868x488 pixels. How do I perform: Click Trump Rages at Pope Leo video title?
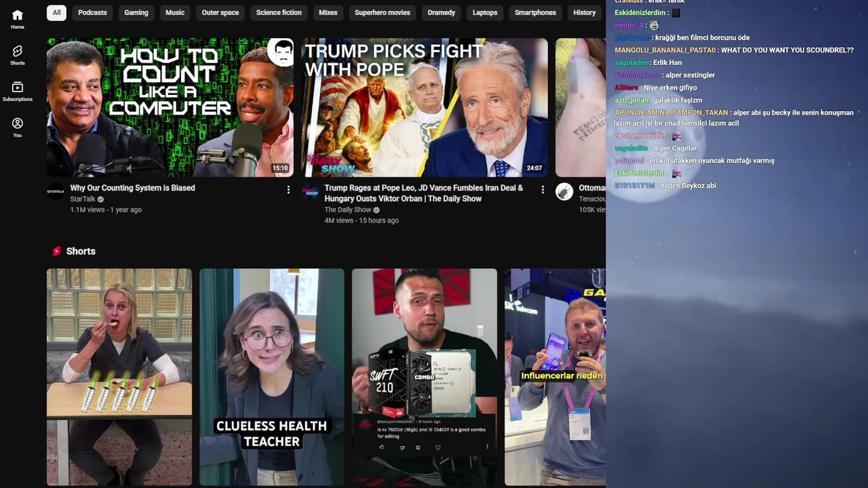424,193
